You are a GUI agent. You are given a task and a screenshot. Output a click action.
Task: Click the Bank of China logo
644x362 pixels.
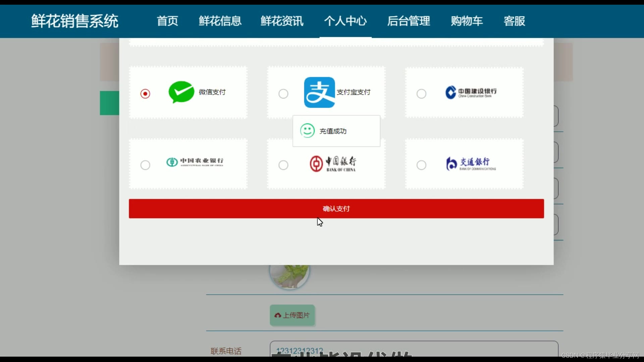333,164
